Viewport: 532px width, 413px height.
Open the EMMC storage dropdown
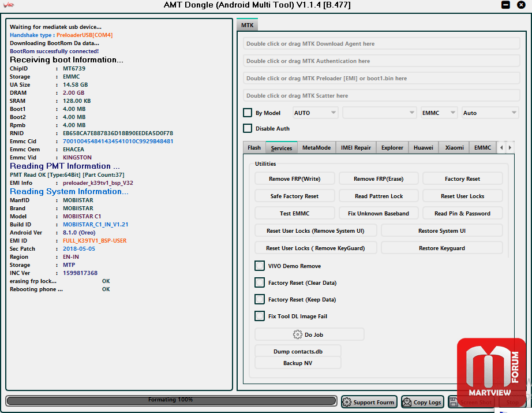pyautogui.click(x=439, y=113)
